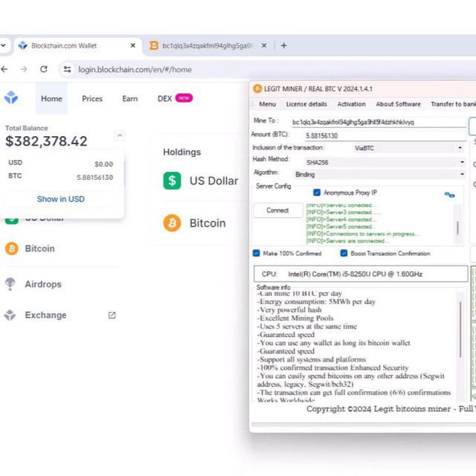Open the Prices navigation item

92,99
